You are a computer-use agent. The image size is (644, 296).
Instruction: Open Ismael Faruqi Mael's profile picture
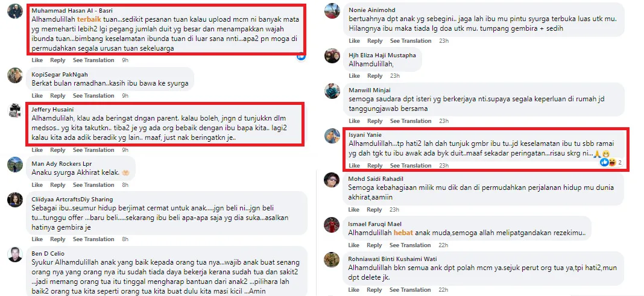click(332, 225)
